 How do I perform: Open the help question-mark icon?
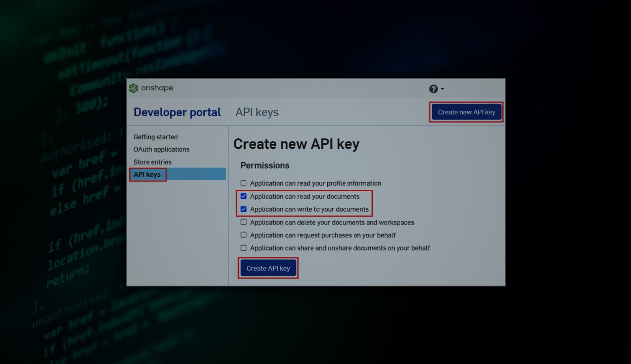433,89
